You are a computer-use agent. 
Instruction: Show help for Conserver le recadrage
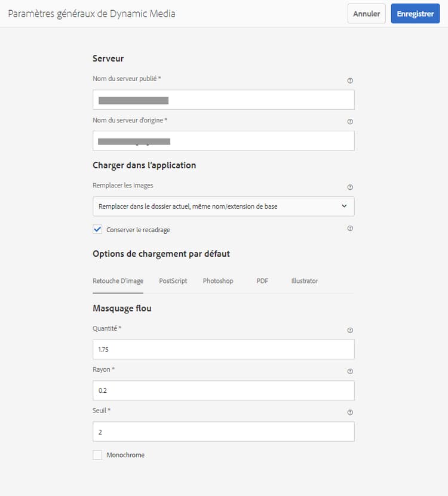pos(350,228)
